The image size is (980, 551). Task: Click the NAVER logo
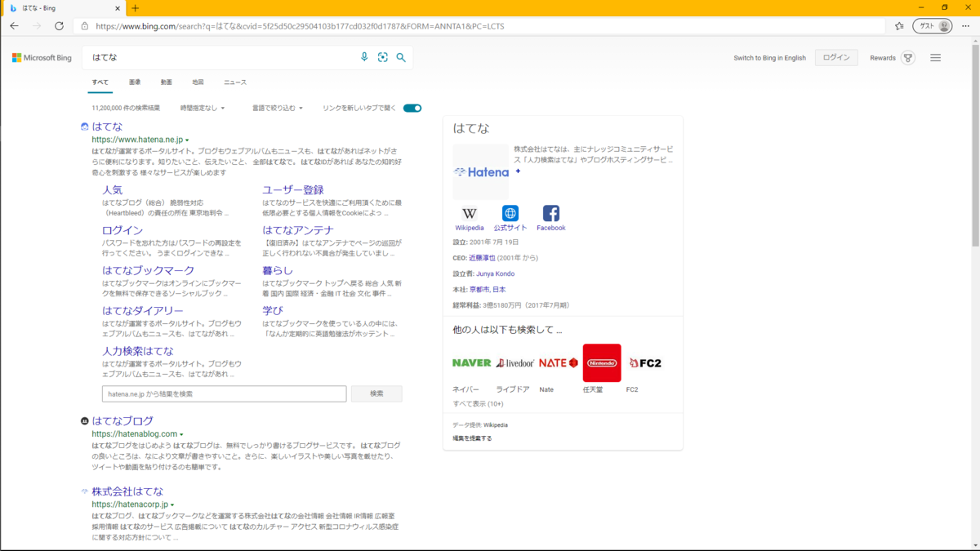tap(472, 363)
